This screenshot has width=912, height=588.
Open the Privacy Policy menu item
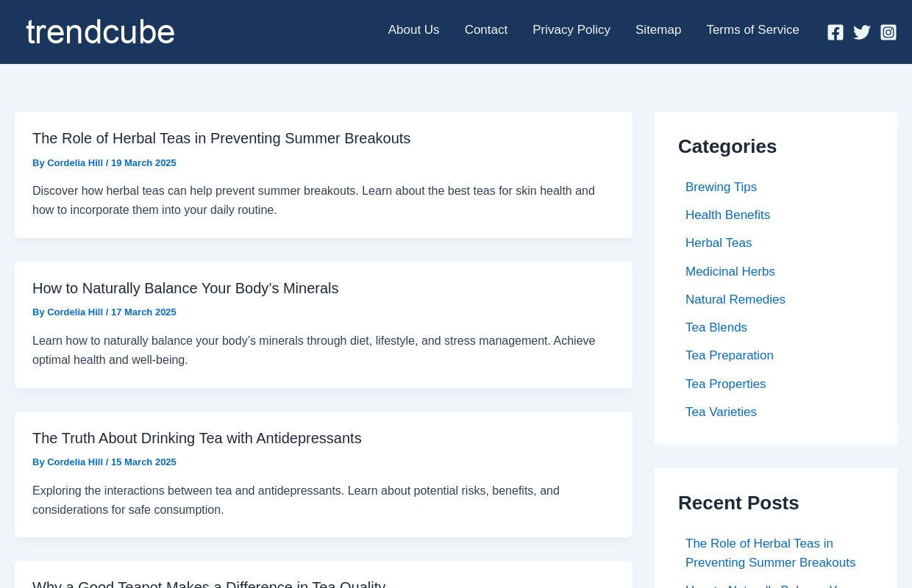571,30
